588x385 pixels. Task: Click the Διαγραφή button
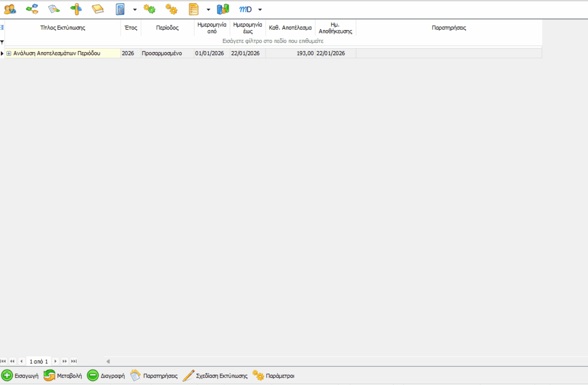click(106, 376)
